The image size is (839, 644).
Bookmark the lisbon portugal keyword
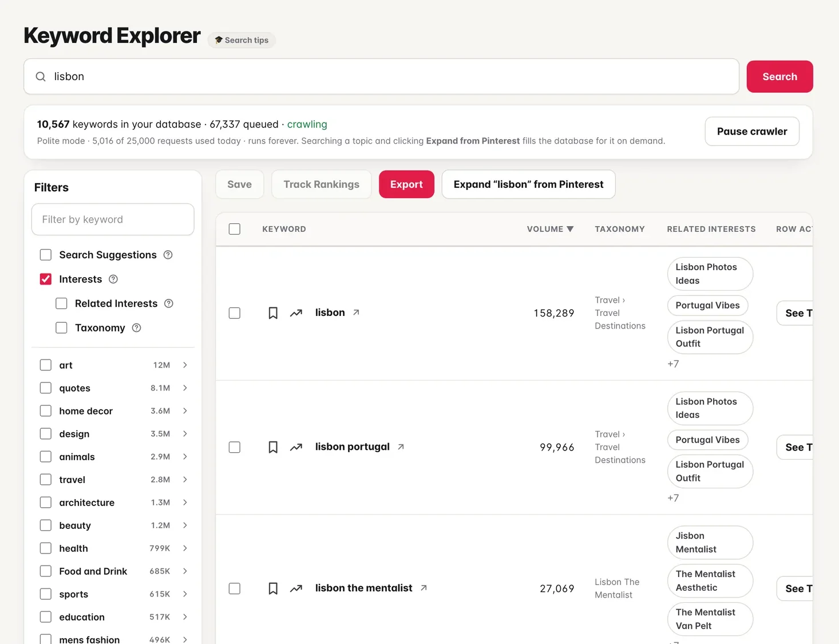coord(273,447)
